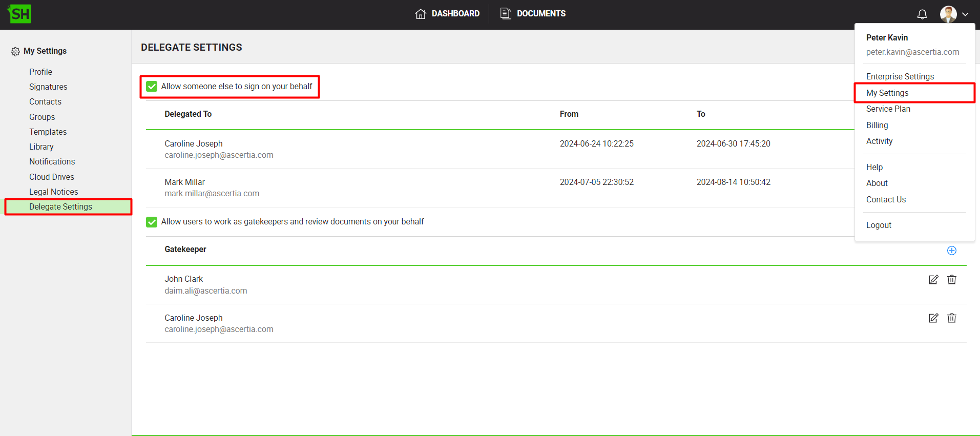Choose Service Plan in user menu

[888, 109]
